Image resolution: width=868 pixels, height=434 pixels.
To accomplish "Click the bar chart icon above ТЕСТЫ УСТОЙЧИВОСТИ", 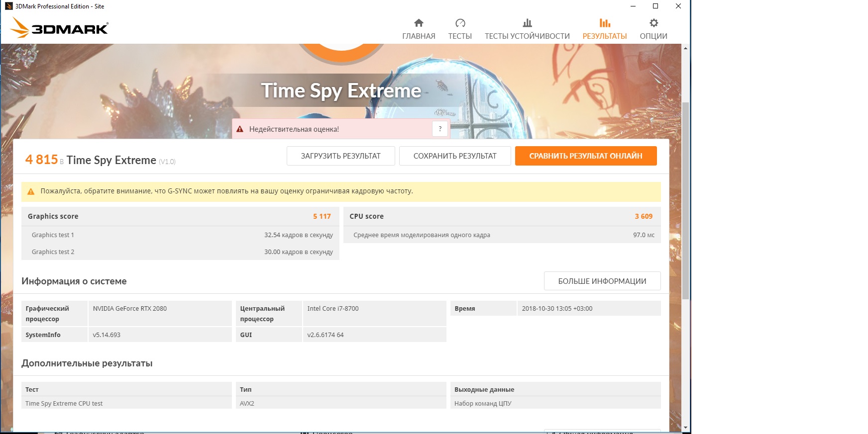I will click(x=527, y=23).
